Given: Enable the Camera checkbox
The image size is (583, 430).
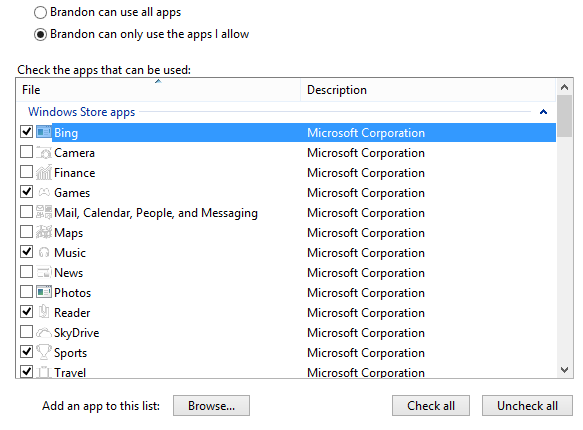Looking at the screenshot, I should pyautogui.click(x=26, y=152).
